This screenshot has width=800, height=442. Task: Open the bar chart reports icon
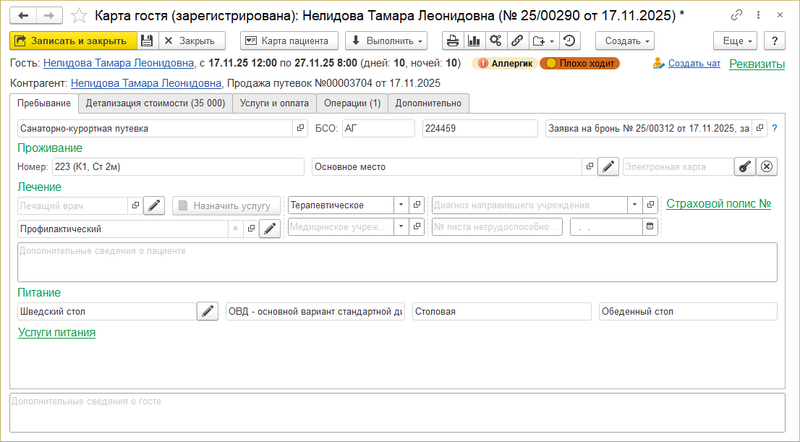[474, 41]
